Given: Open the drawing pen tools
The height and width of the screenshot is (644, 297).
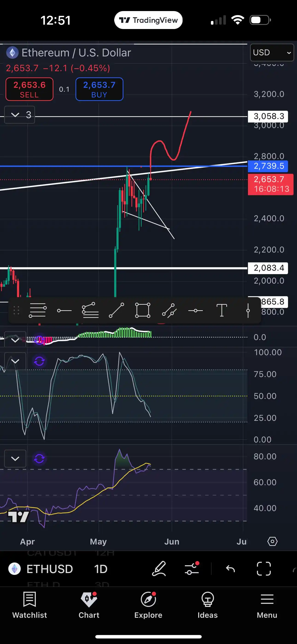Looking at the screenshot, I should (x=159, y=569).
